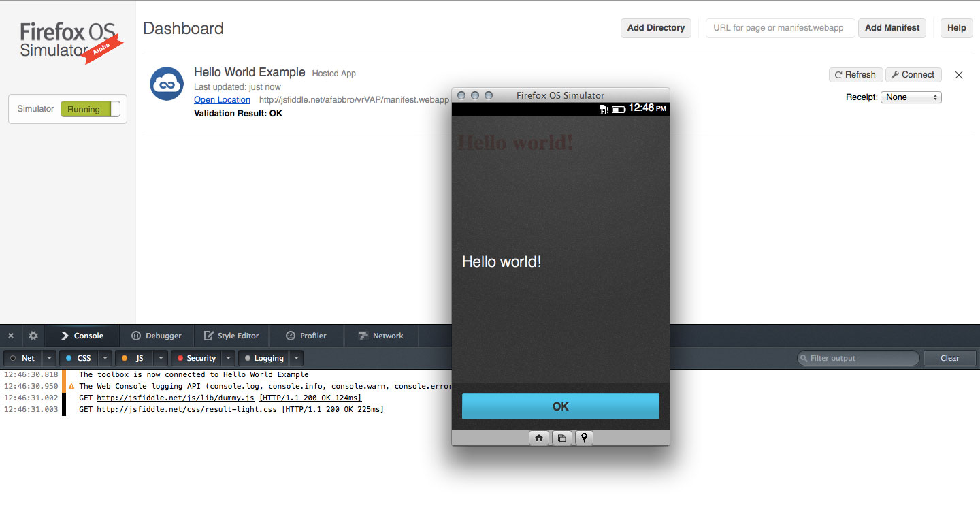Open the Style Editor tab
980x514 pixels.
pyautogui.click(x=232, y=336)
